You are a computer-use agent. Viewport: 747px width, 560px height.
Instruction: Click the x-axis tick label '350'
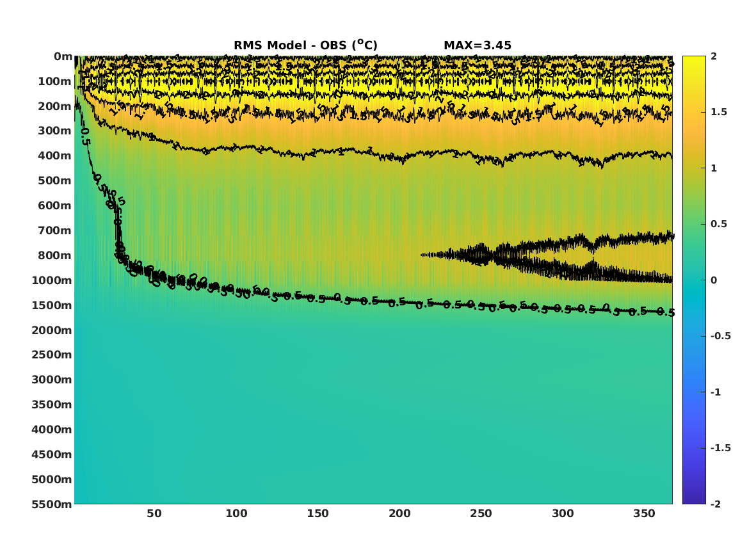click(x=645, y=513)
